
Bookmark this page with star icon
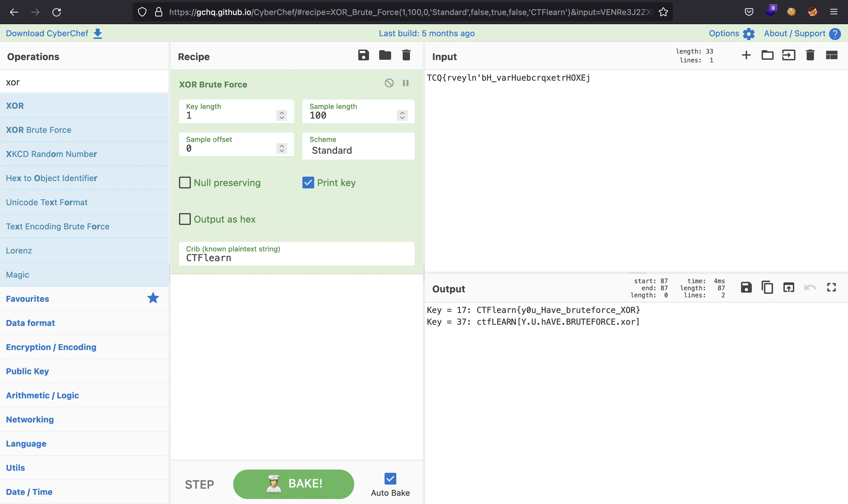tap(663, 12)
